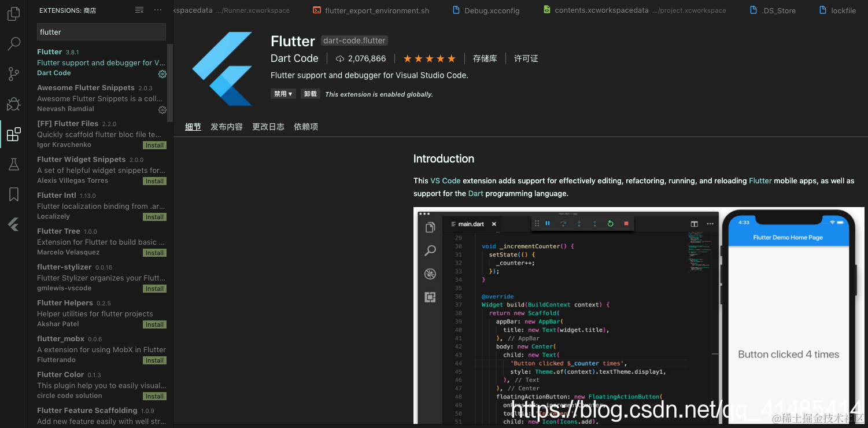Click in the flutter extensions search box
868x428 pixels.
point(101,32)
